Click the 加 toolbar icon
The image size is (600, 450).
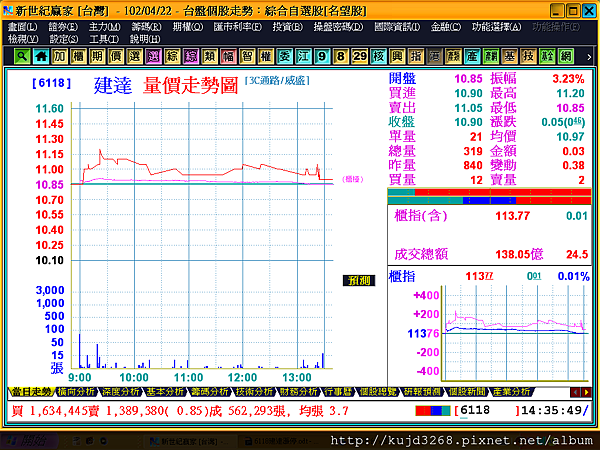pos(59,57)
